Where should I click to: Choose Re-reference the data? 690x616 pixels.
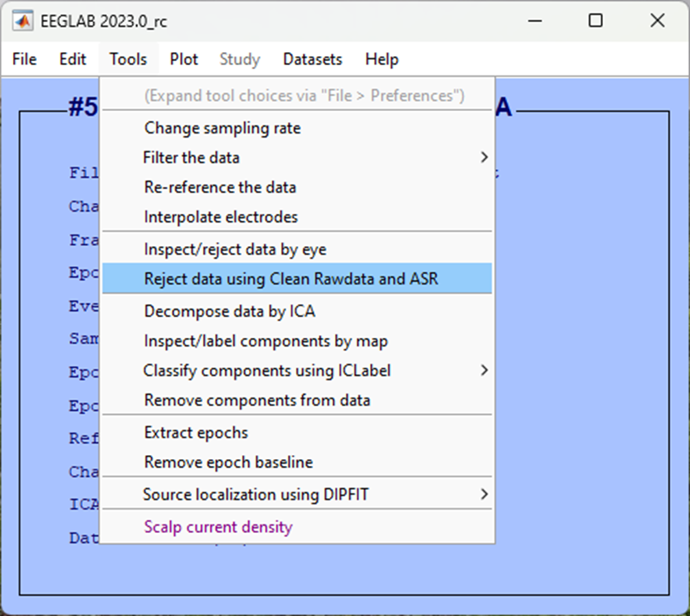click(x=220, y=187)
